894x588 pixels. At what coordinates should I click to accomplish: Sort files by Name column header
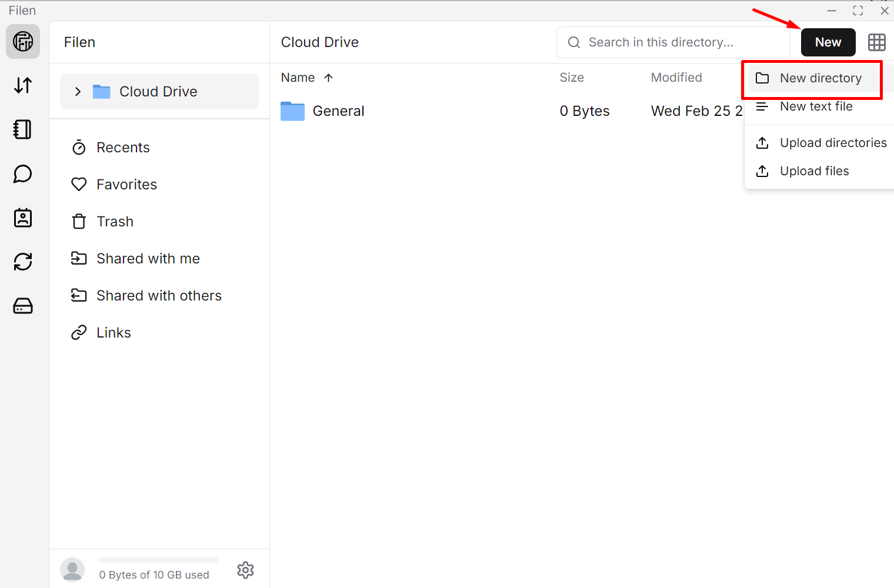point(298,78)
